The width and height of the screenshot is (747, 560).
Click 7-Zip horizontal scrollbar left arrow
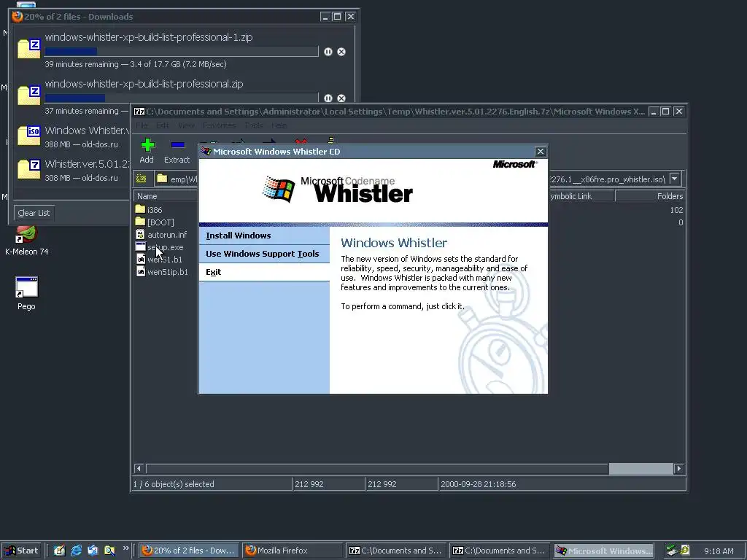(139, 469)
